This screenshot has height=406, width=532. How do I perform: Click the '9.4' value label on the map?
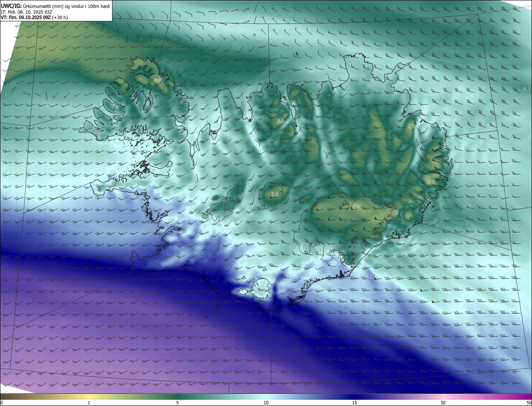click(233, 28)
